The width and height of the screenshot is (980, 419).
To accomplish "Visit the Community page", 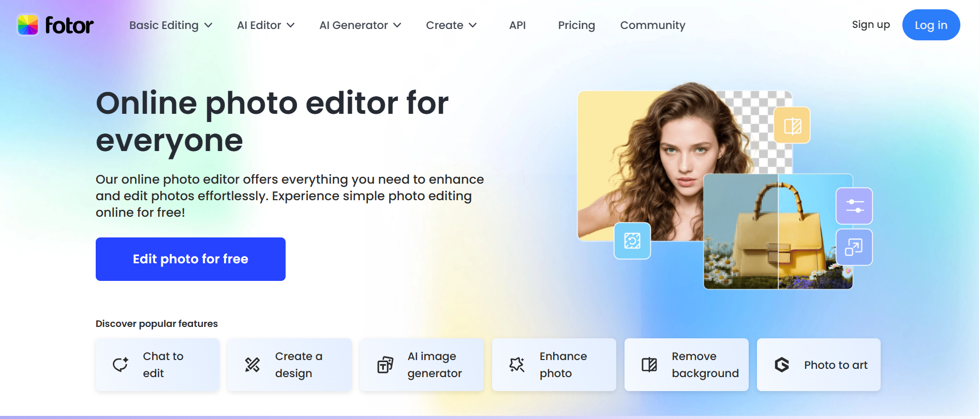I will [x=652, y=25].
